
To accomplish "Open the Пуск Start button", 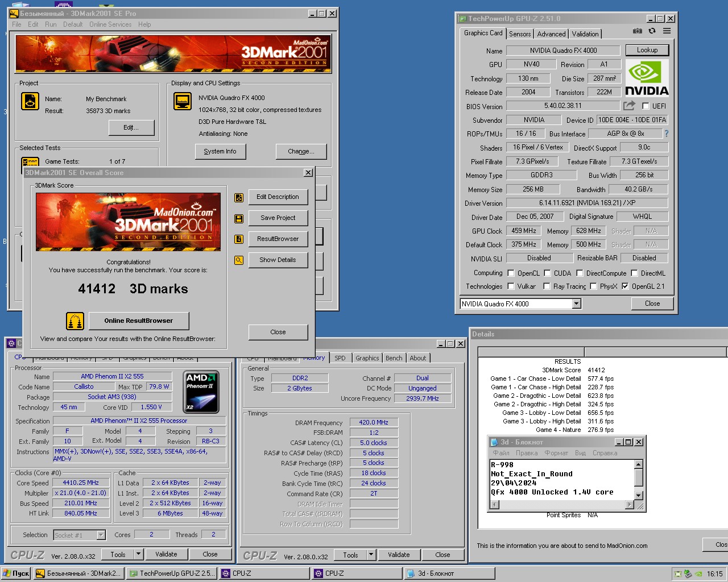I will [16, 573].
